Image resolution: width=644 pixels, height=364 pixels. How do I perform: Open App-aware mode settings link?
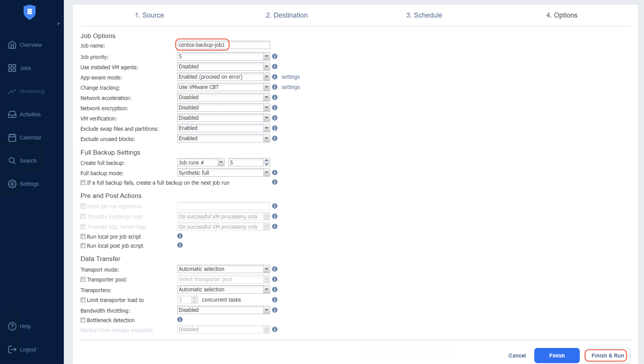pos(291,77)
